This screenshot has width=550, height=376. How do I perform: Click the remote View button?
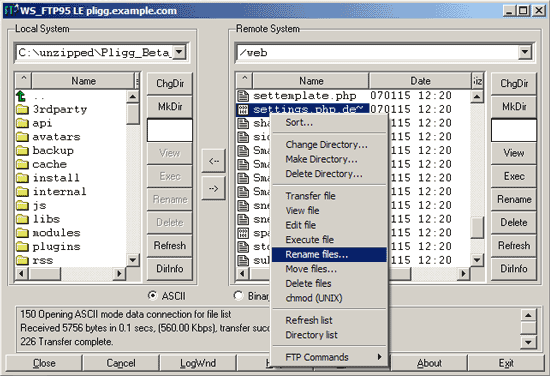coord(514,153)
